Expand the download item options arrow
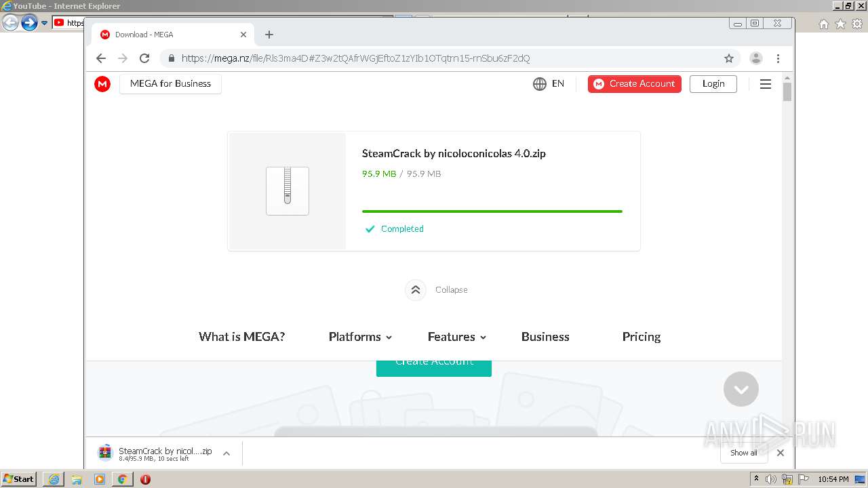 tap(226, 453)
